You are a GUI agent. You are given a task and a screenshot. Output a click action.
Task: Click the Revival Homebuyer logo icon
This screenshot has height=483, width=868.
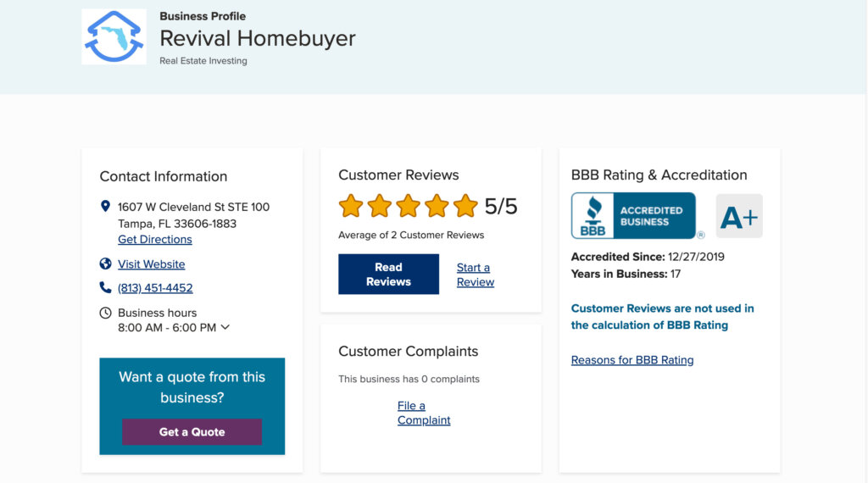pyautogui.click(x=114, y=36)
